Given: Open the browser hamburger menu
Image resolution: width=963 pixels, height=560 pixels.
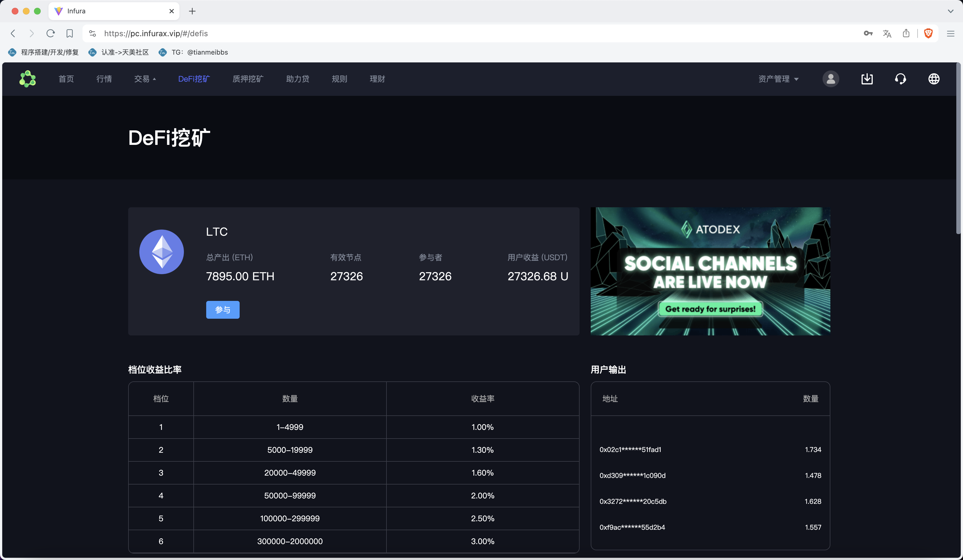Looking at the screenshot, I should click(x=950, y=34).
